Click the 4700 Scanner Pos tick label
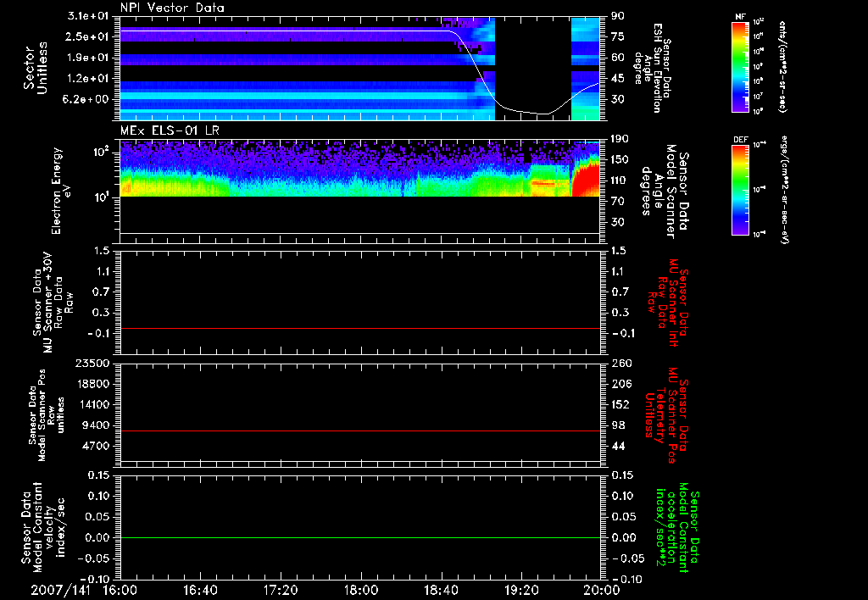868x600 pixels. coord(96,446)
